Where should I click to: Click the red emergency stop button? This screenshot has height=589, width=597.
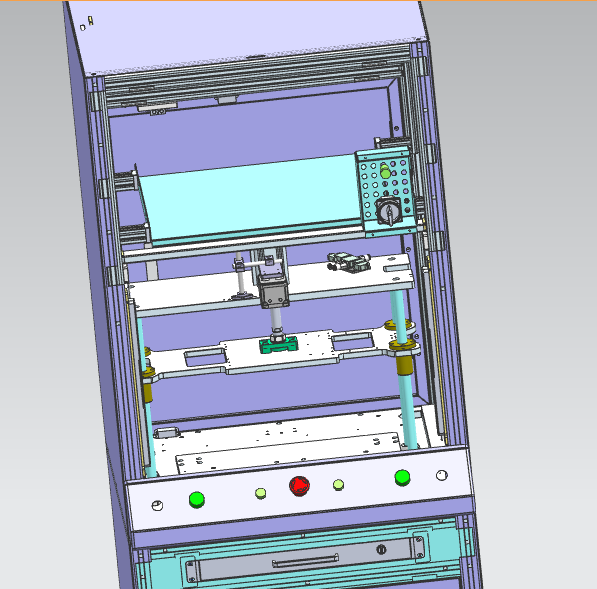(x=299, y=486)
